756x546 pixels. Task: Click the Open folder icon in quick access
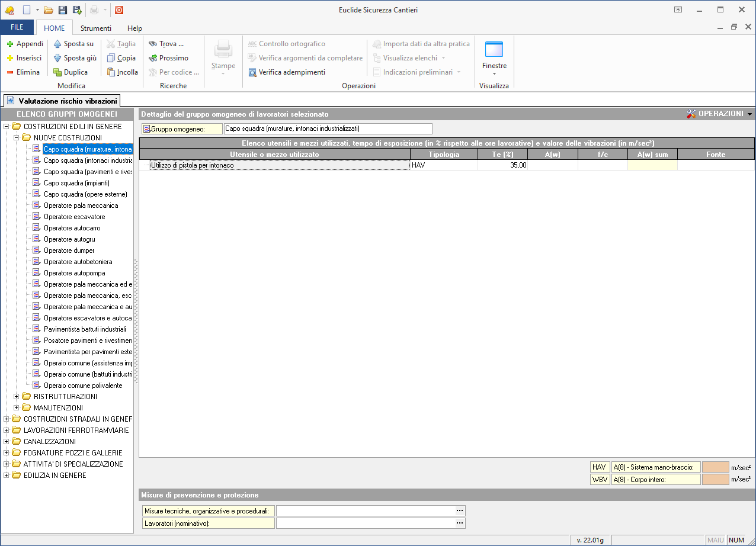(x=49, y=10)
